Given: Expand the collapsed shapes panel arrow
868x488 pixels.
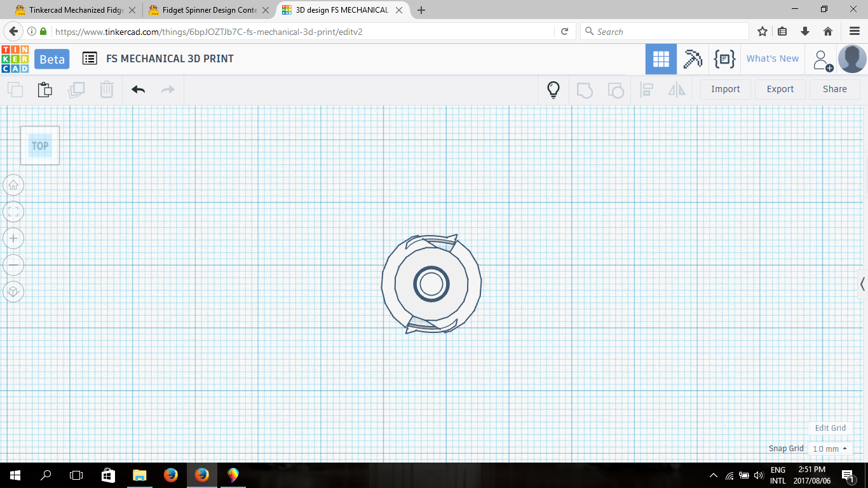Looking at the screenshot, I should tap(862, 283).
